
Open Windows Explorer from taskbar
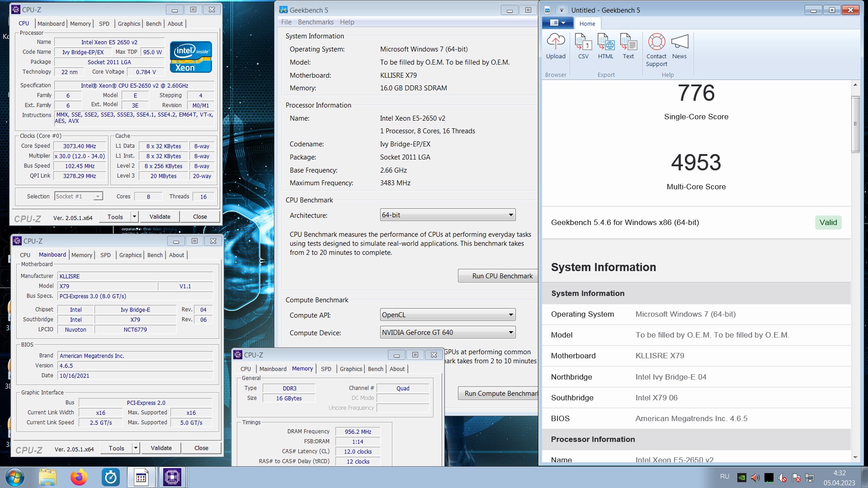click(x=47, y=477)
